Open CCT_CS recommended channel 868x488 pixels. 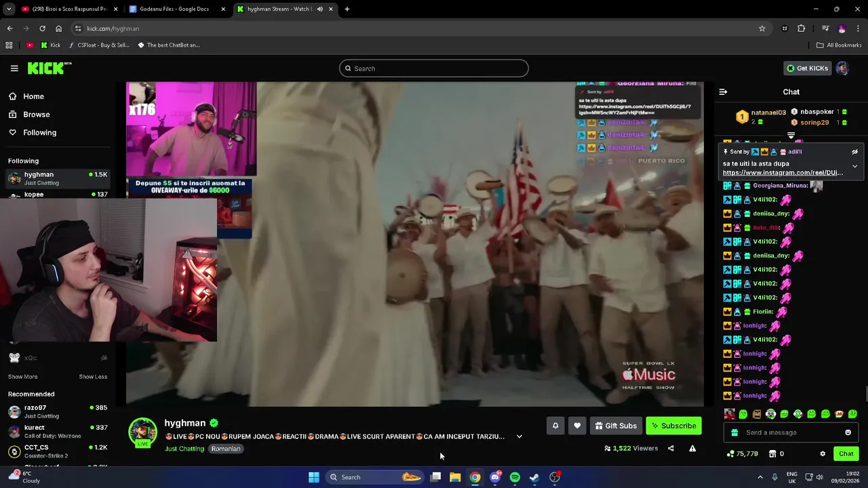point(58,451)
